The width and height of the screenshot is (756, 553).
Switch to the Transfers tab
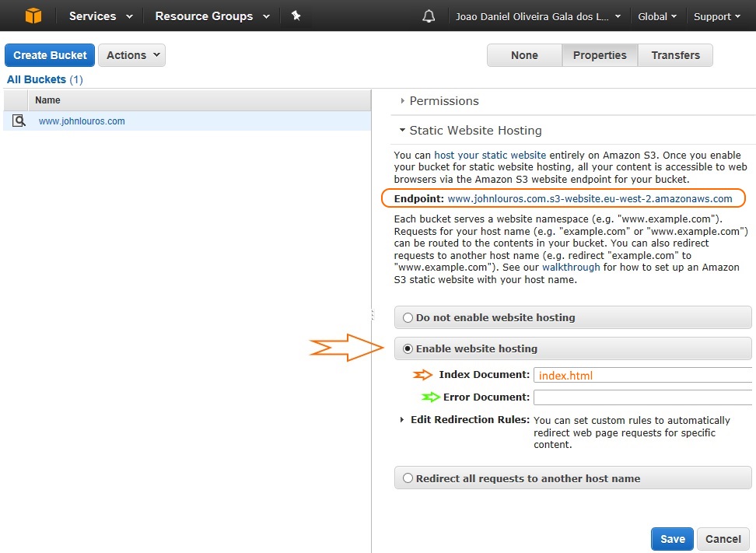[x=675, y=55]
